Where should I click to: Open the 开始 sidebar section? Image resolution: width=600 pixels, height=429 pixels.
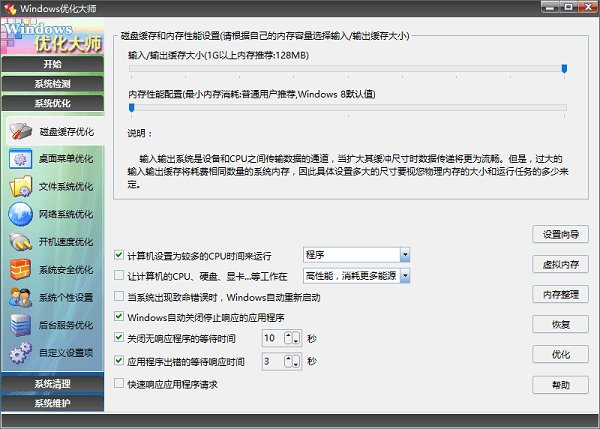52,64
